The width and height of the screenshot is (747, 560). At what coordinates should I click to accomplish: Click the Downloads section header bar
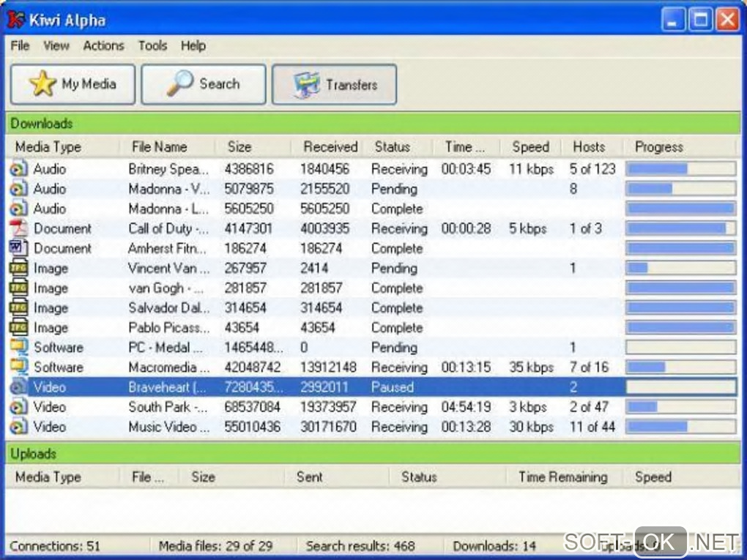(373, 124)
